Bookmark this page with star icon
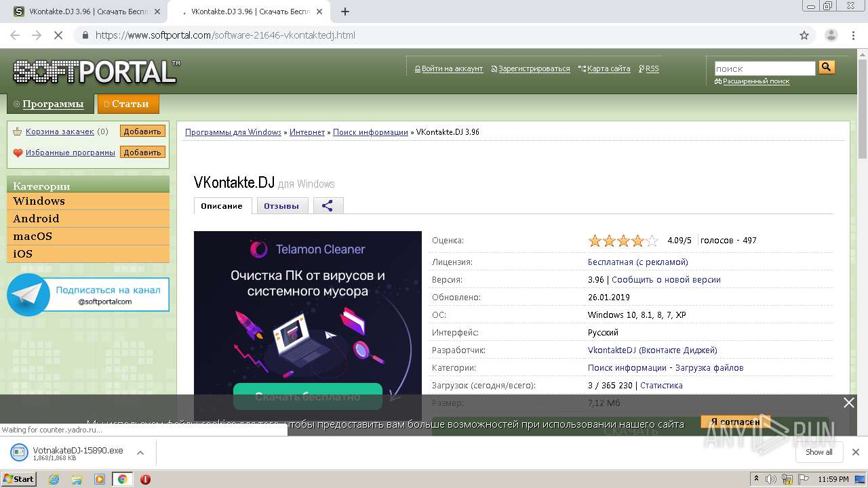Image resolution: width=868 pixels, height=488 pixels. click(x=804, y=35)
